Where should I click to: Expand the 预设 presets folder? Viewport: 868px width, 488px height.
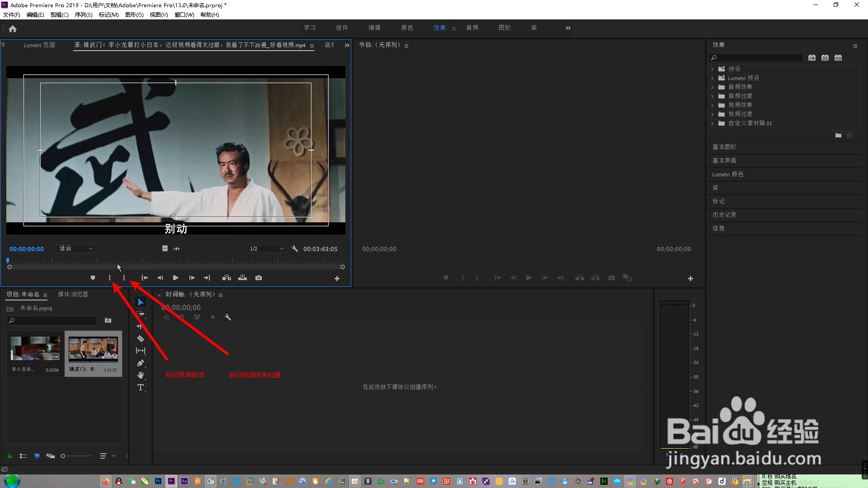712,69
